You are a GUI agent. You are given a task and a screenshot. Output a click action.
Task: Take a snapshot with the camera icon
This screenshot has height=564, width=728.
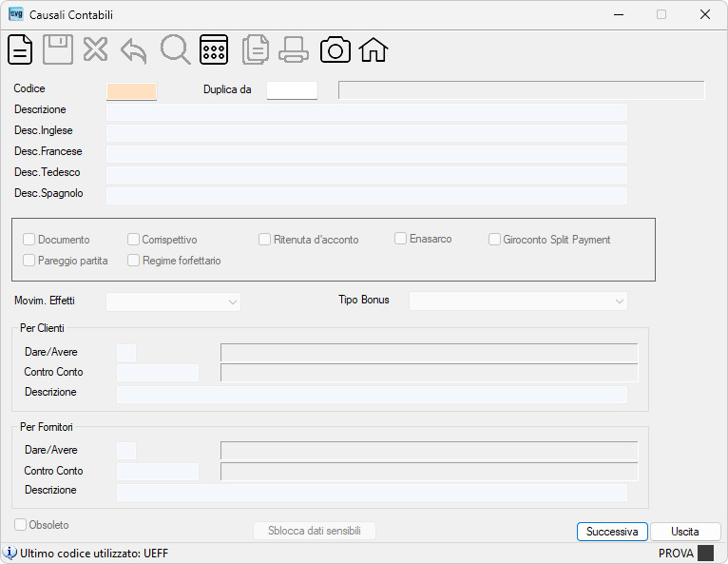335,49
